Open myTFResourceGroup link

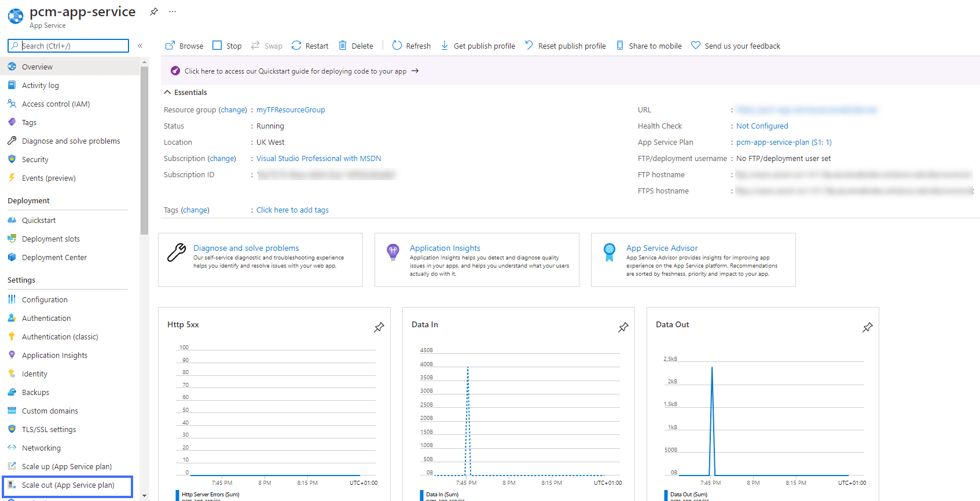tap(291, 110)
